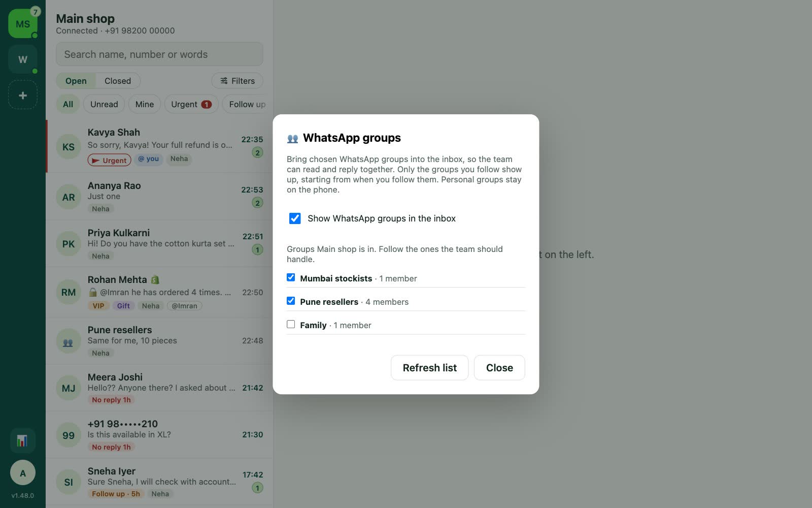Select the Sneha Iyer SI avatar

[69, 482]
